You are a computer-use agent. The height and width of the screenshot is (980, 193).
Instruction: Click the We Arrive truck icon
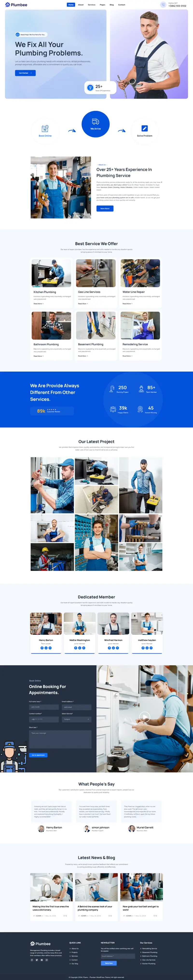[x=96, y=122]
